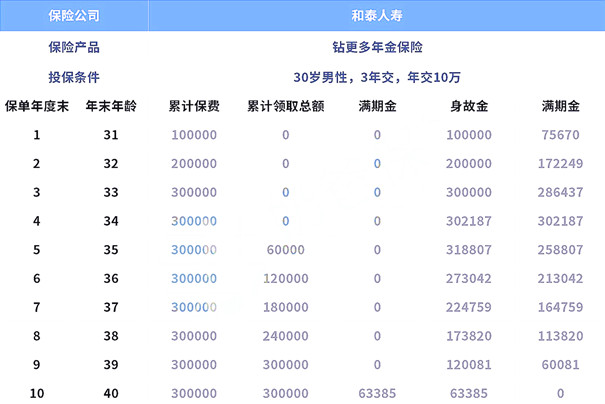Click policy year 1 in the first column

(x=37, y=135)
